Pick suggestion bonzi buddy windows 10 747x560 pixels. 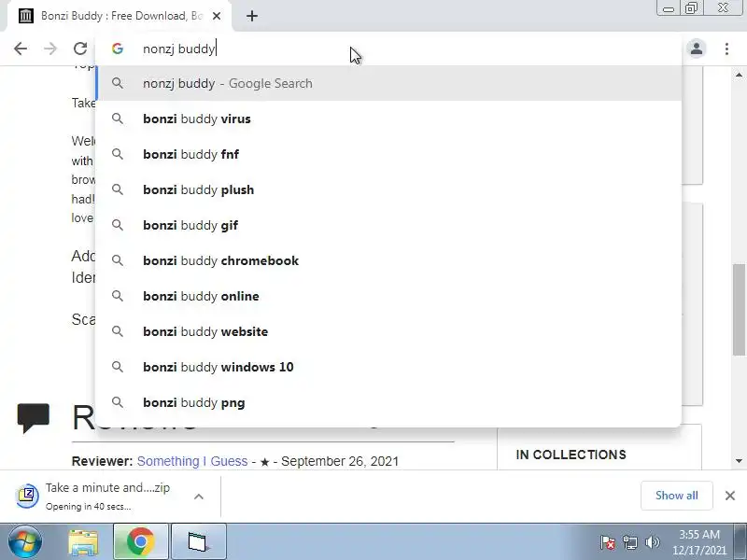tap(388, 367)
